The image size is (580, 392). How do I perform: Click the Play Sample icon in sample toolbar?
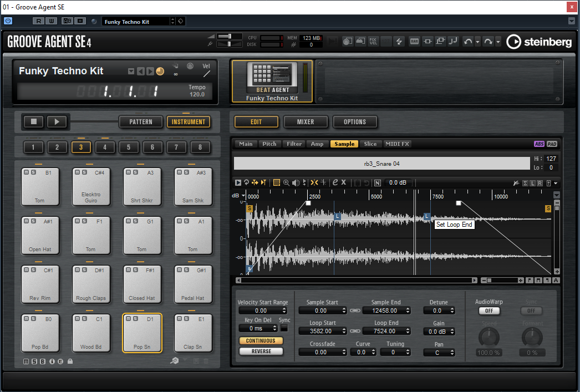pyautogui.click(x=238, y=182)
